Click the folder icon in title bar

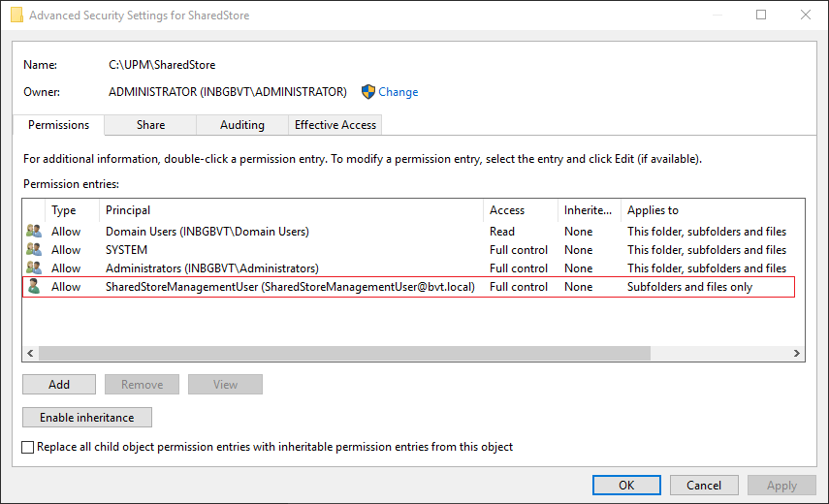[16, 16]
